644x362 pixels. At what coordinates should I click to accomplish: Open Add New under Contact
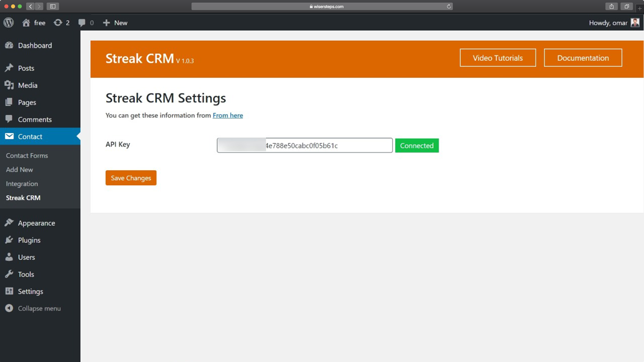(x=19, y=170)
